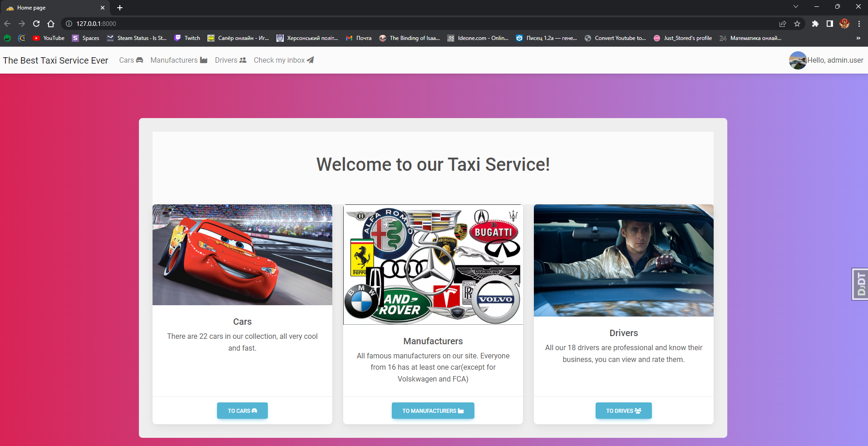Screen dimensions: 868x446
Task: Open the Twitch bookmark
Action: tap(187, 38)
